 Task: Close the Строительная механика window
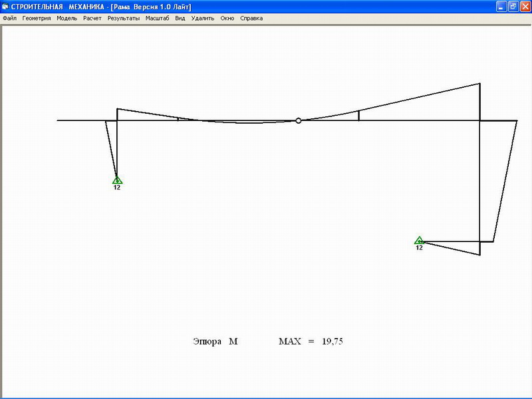pos(525,7)
